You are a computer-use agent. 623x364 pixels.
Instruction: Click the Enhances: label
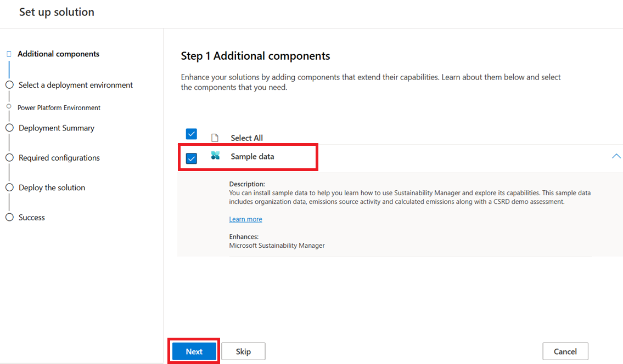(x=244, y=237)
